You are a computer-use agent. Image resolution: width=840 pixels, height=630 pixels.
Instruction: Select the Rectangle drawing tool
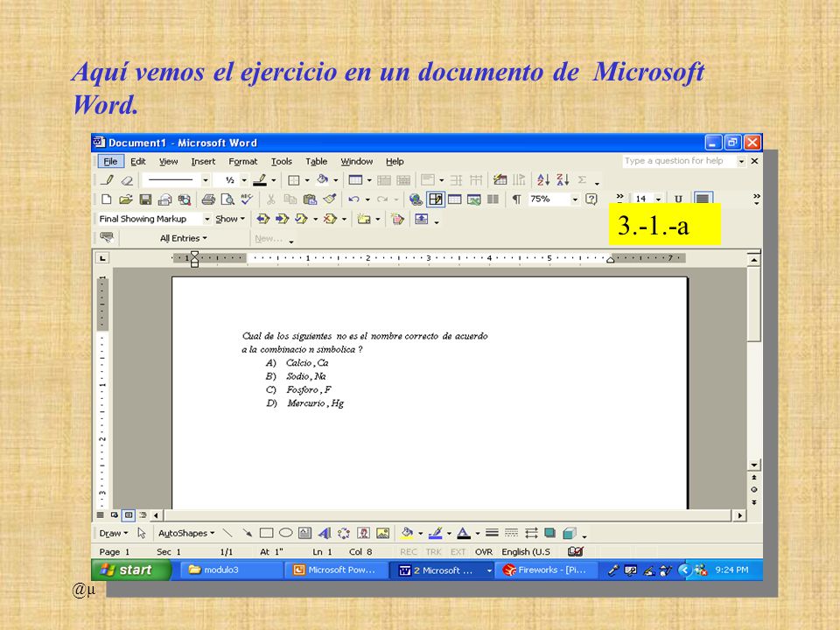(x=266, y=533)
